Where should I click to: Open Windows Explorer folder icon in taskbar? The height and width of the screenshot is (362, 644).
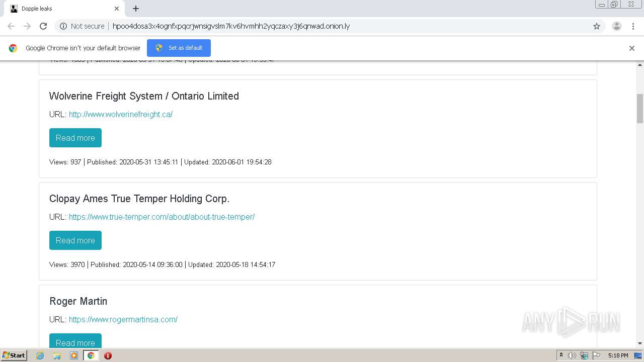(x=57, y=355)
